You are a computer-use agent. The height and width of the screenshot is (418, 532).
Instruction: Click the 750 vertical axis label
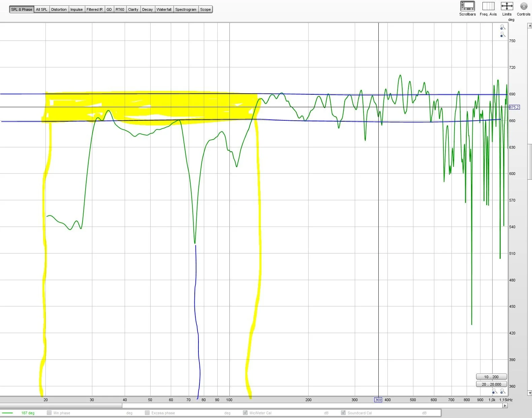coord(512,41)
